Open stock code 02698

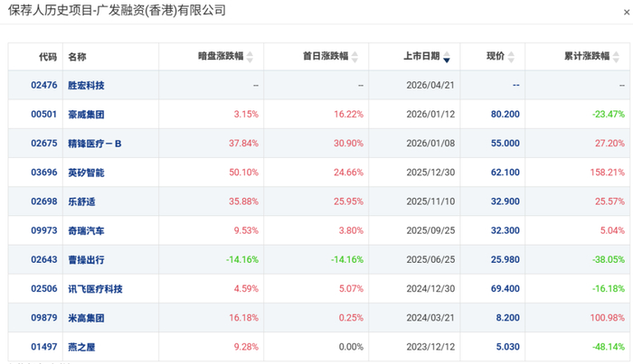coord(44,201)
